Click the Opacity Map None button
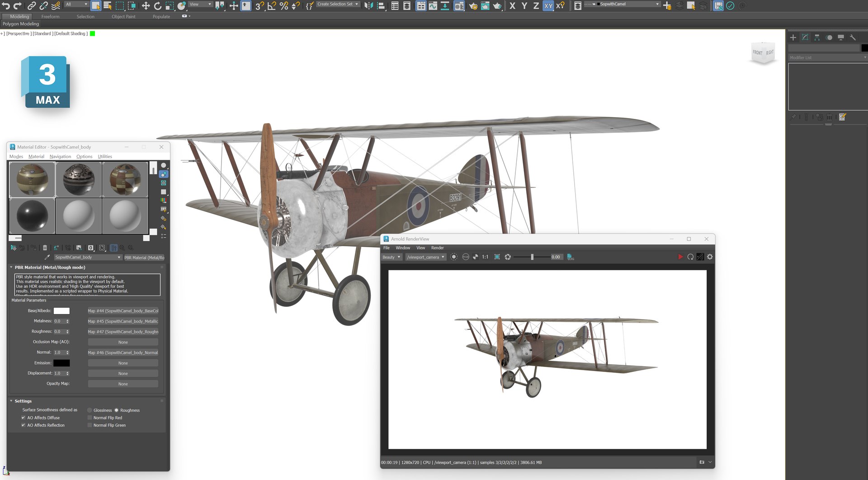868x480 pixels. [x=123, y=384]
